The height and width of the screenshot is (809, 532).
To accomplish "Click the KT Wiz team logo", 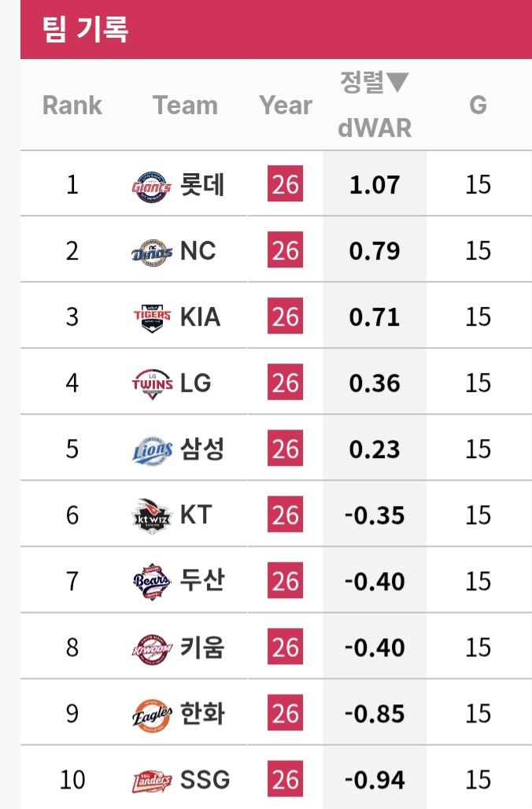I will (x=152, y=516).
